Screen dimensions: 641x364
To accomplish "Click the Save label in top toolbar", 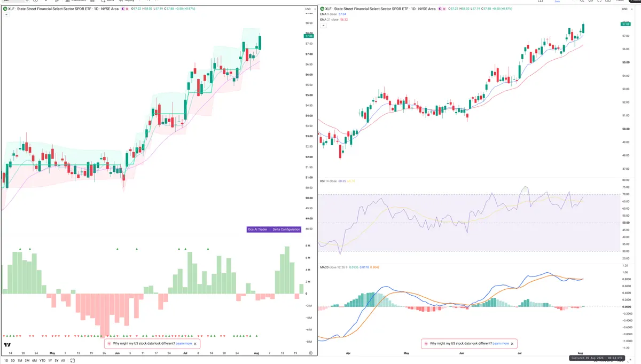I will pos(557,2).
